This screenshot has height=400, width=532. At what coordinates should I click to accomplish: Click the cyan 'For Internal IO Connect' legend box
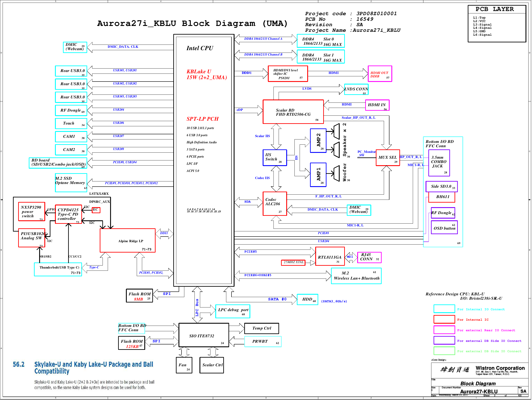[444, 309]
